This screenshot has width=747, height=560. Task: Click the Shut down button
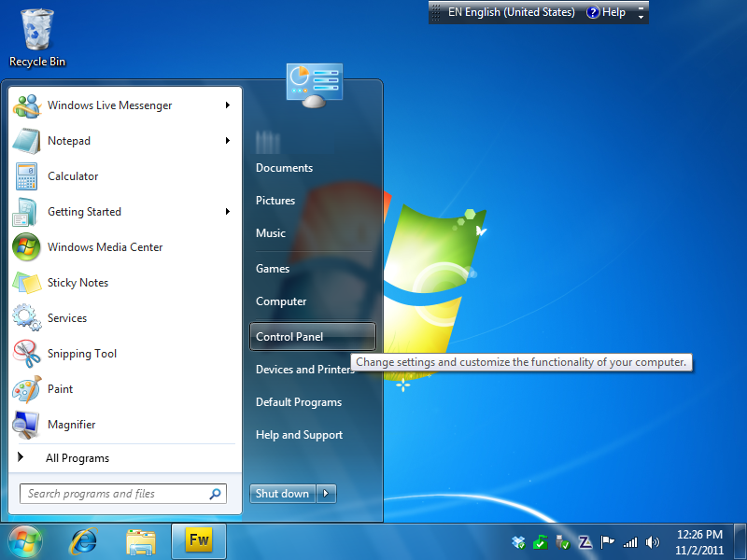[x=283, y=494]
